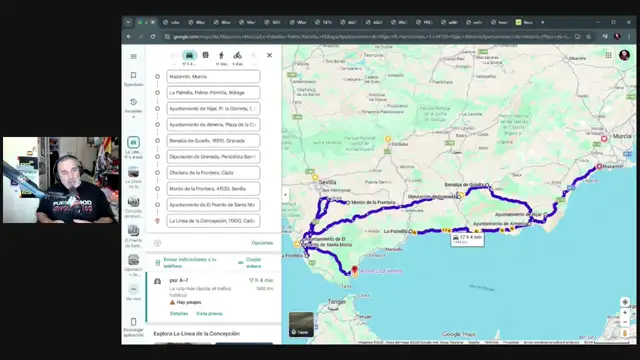Viewport: 640px width, 360px height.
Task: Click the Córdoba label on map
Action: tap(399, 144)
